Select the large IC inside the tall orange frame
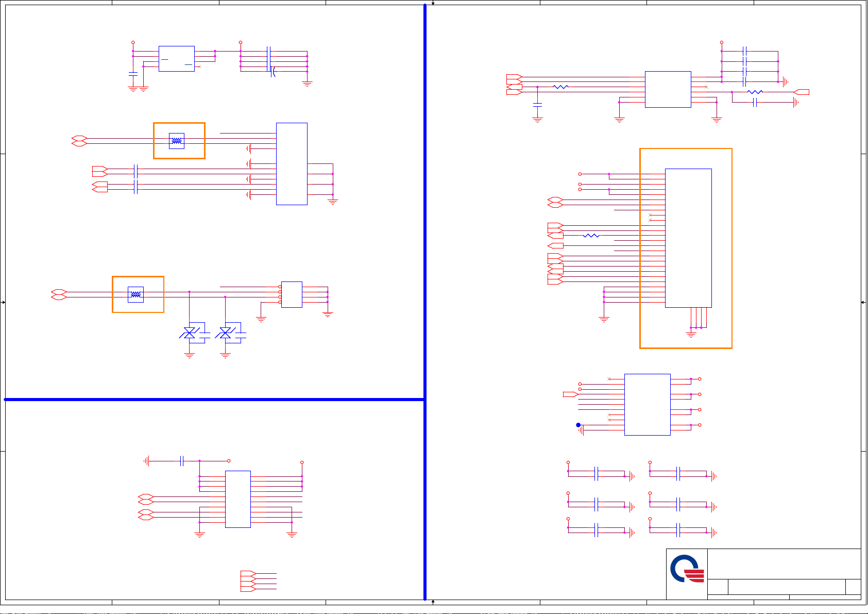 click(688, 238)
